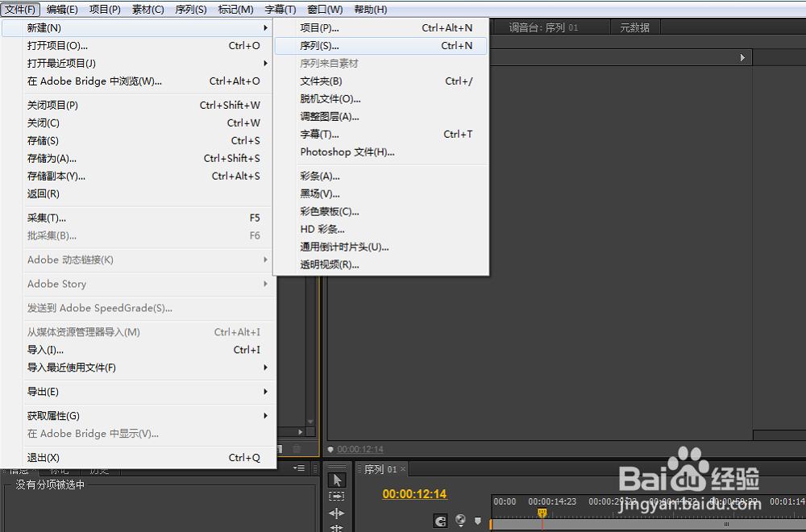The image size is (806, 532).
Task: Switch to the 元数据 tab
Action: (x=634, y=27)
